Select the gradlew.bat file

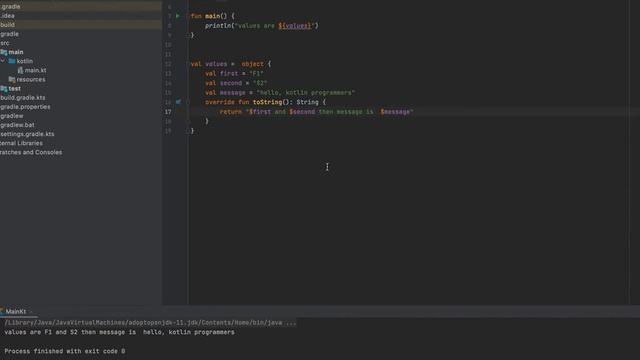click(x=17, y=125)
